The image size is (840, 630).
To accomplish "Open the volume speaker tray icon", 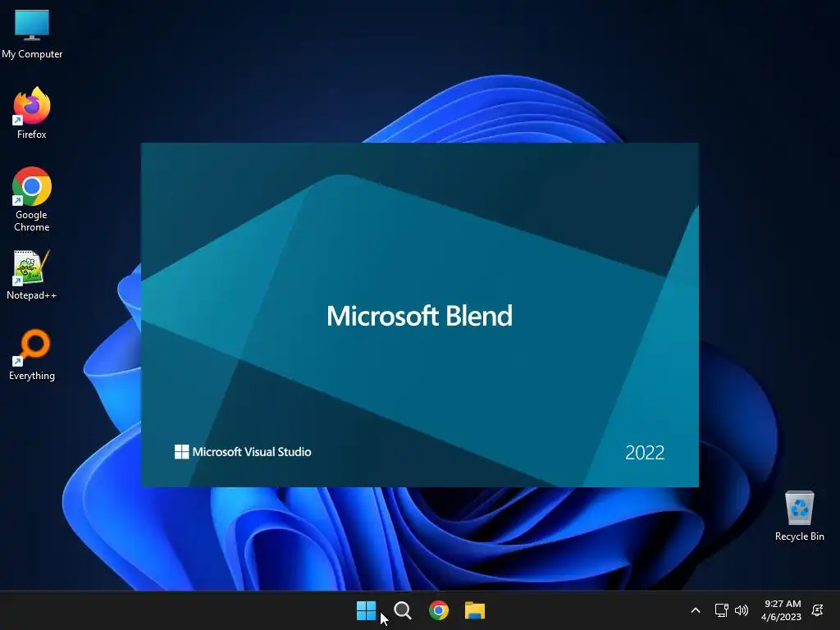I will point(742,610).
